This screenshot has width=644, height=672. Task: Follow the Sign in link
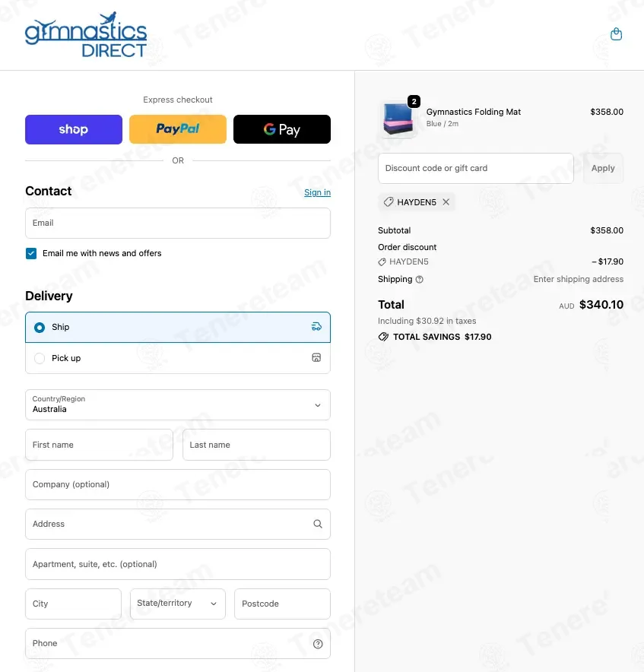[x=317, y=192]
